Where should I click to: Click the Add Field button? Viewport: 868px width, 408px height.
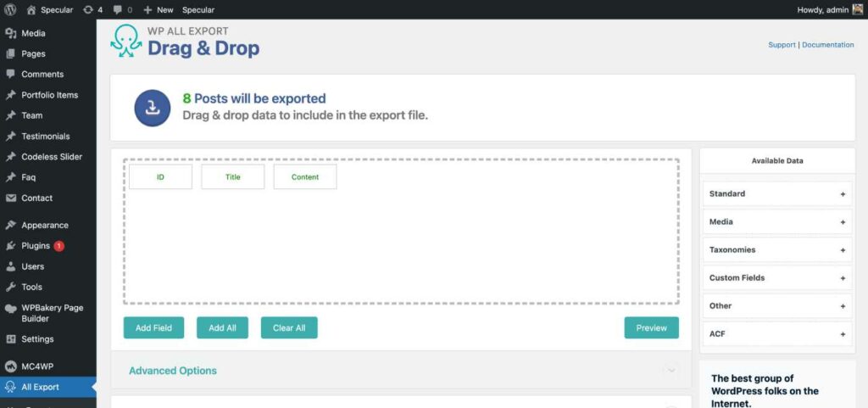point(154,327)
